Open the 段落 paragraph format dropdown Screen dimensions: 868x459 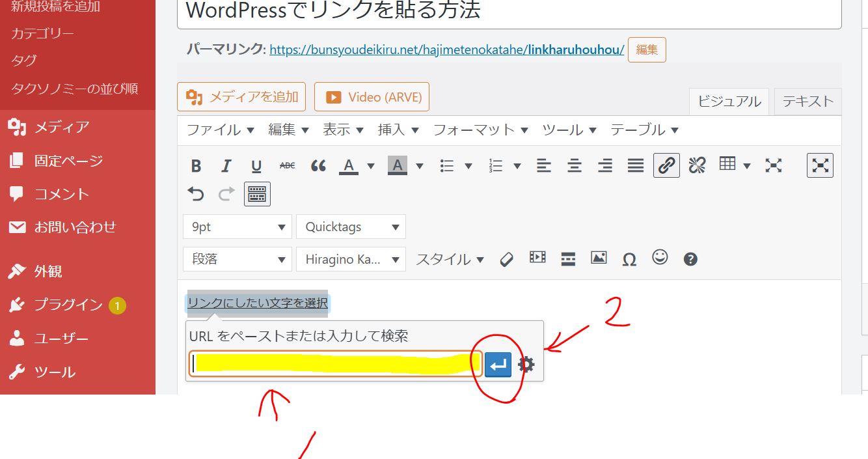pos(237,259)
